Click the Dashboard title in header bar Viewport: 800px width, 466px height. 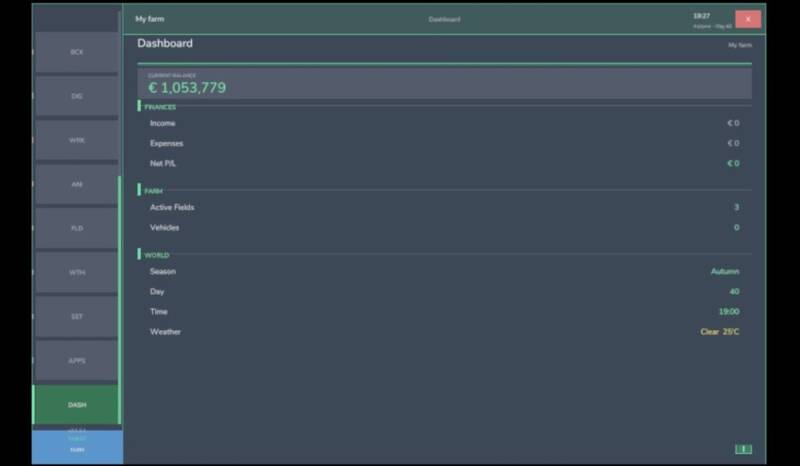tap(444, 19)
